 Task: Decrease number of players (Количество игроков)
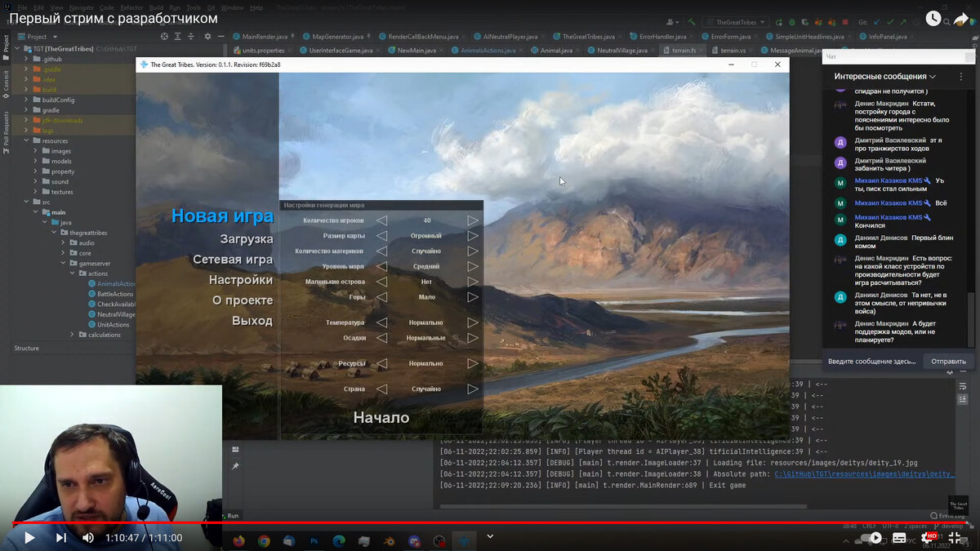(x=381, y=220)
